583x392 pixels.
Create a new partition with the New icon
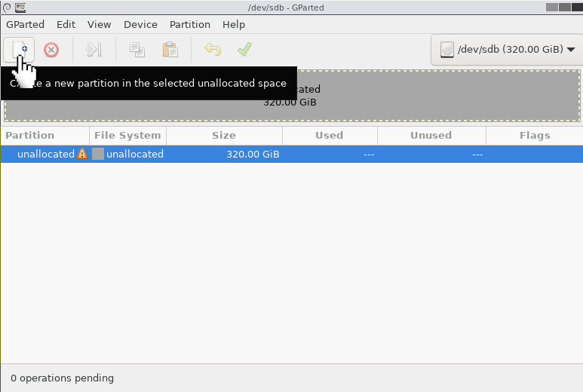[19, 50]
